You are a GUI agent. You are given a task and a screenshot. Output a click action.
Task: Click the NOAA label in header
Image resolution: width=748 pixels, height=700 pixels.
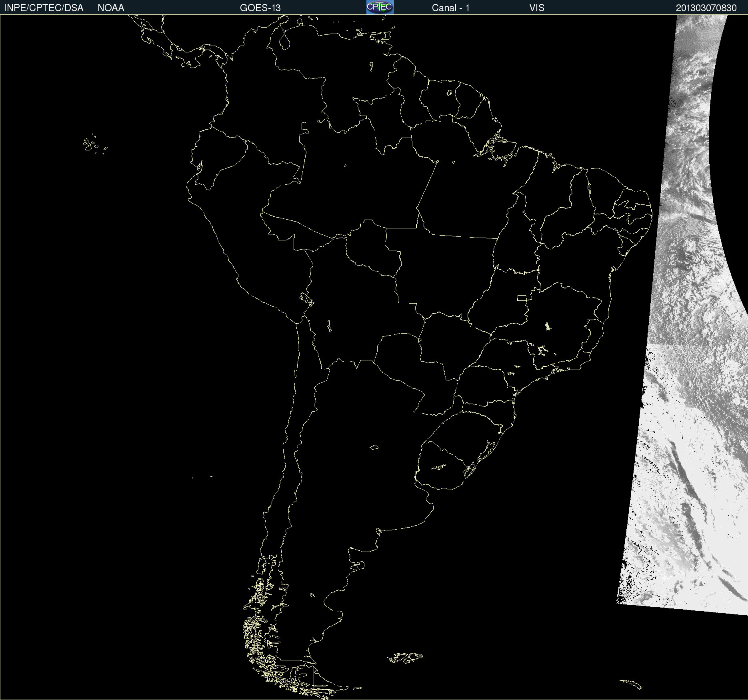[111, 8]
